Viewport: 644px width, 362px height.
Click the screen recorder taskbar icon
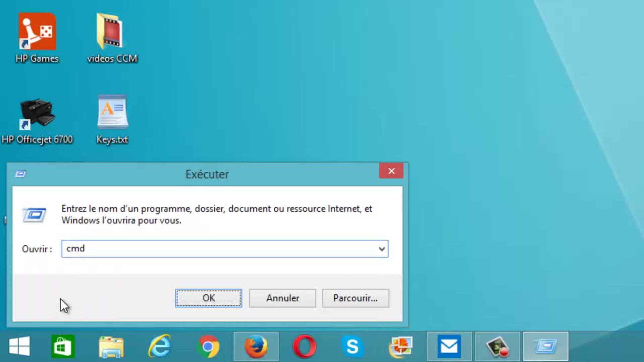pos(497,346)
